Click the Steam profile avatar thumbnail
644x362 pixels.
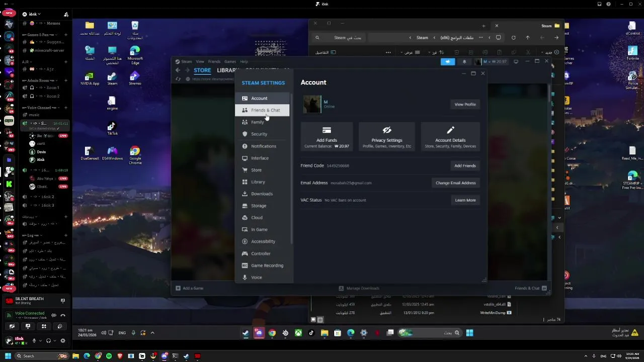pyautogui.click(x=312, y=104)
